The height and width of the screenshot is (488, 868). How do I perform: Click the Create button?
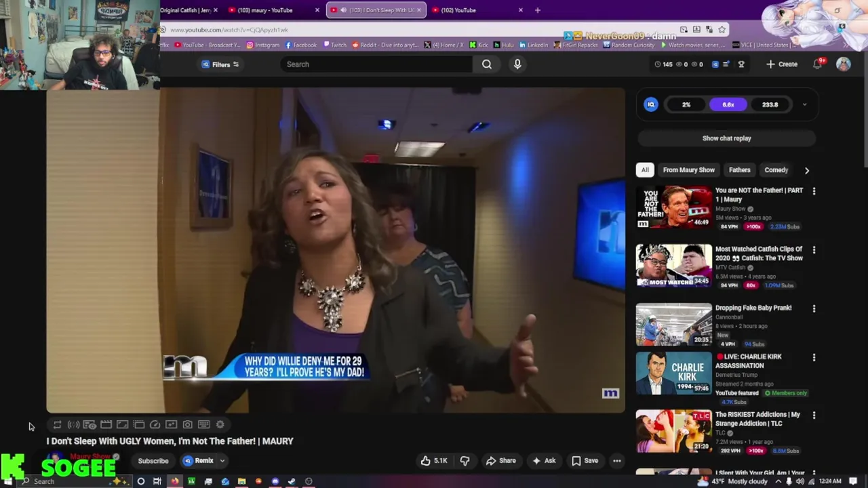781,64
